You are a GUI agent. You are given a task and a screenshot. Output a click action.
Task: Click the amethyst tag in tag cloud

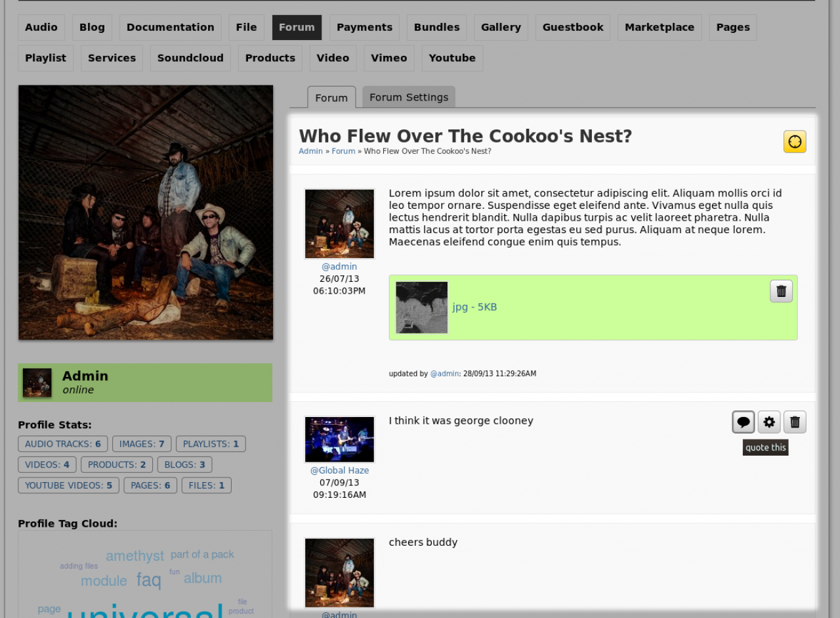[x=135, y=556]
